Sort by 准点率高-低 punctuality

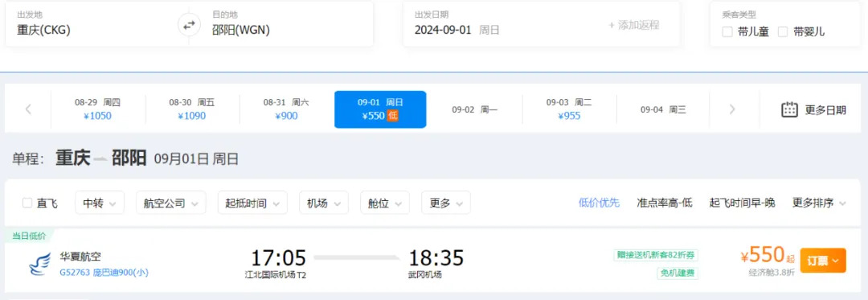(665, 203)
